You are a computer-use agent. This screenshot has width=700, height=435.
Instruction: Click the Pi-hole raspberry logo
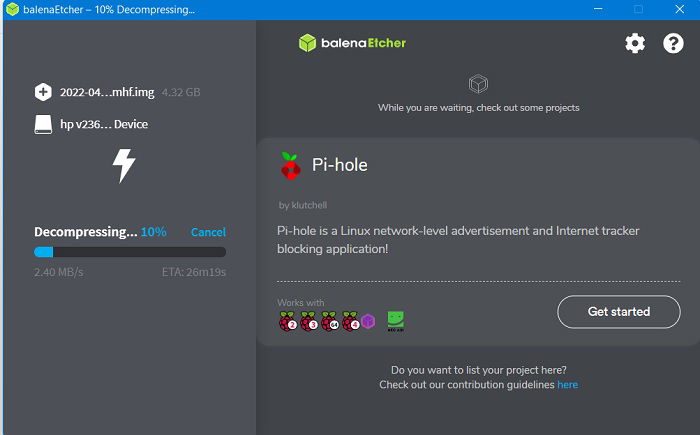point(291,166)
